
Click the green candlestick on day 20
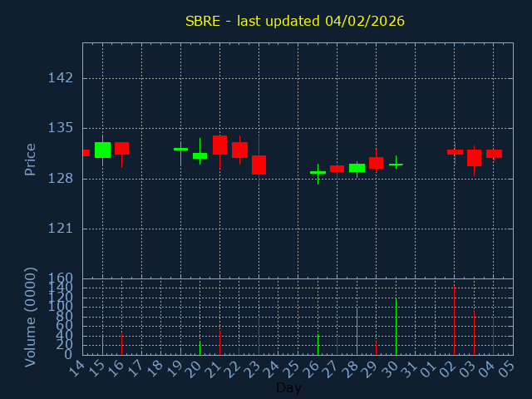(199, 155)
